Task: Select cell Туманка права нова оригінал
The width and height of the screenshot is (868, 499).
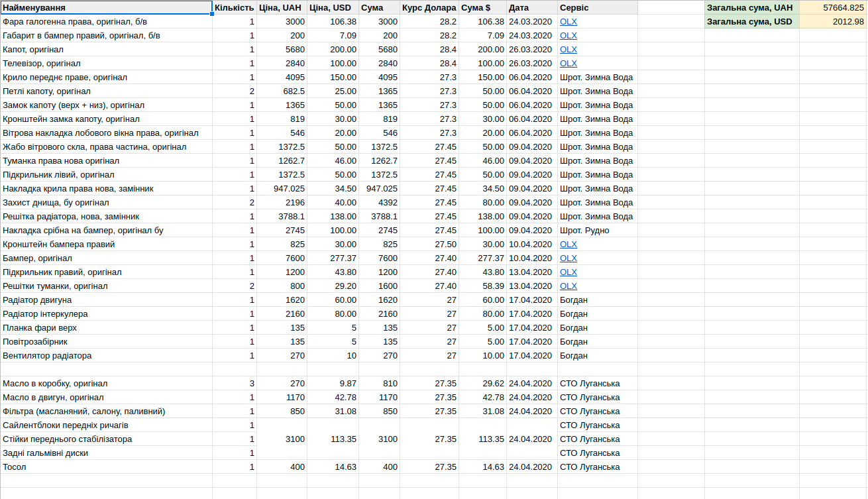Action: (106, 160)
